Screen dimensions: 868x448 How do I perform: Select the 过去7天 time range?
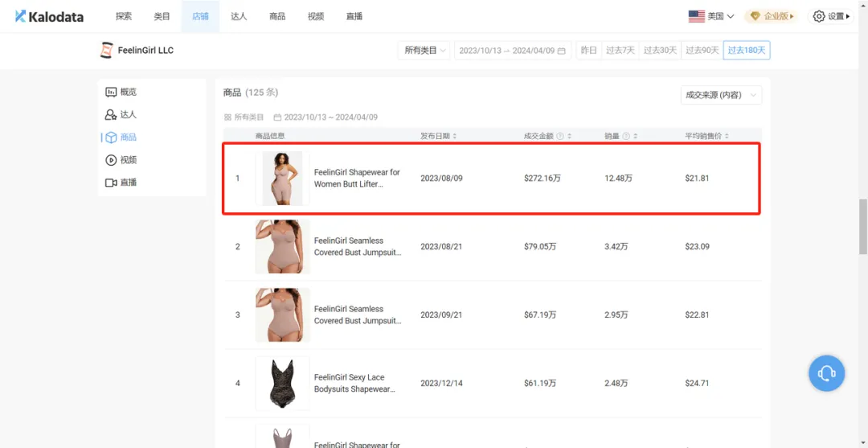620,51
